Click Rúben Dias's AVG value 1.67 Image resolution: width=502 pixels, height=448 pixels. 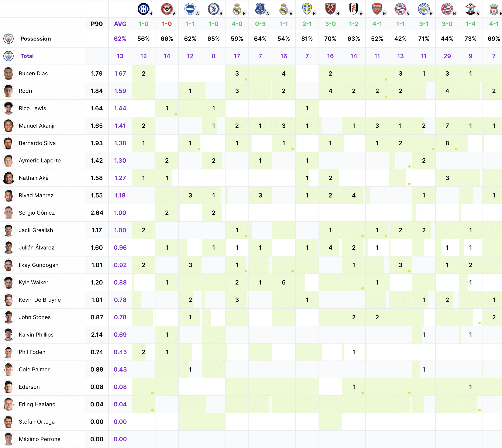120,73
